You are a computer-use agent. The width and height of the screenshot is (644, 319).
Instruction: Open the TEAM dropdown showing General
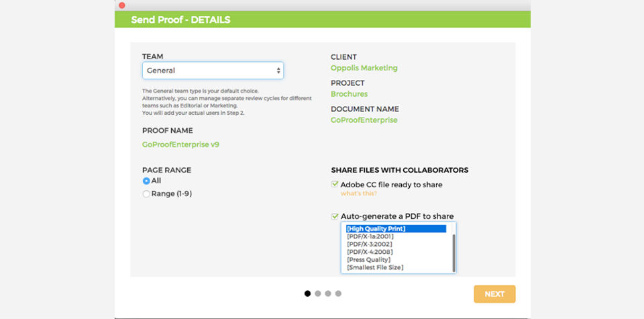[x=213, y=71]
